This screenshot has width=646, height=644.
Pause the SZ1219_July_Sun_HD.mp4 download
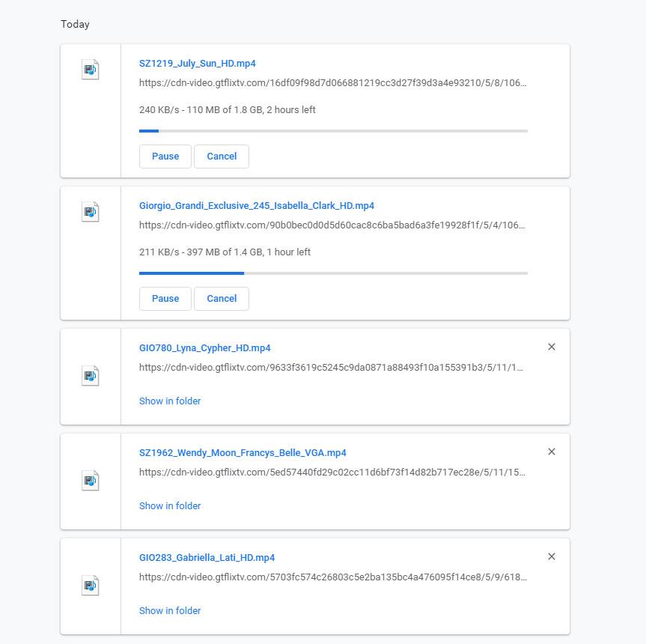(165, 157)
